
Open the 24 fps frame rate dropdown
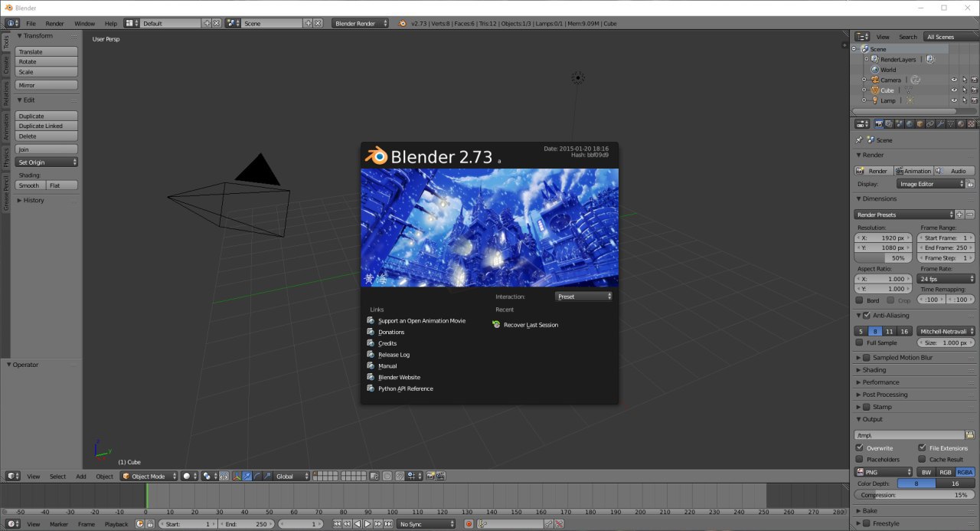click(946, 279)
